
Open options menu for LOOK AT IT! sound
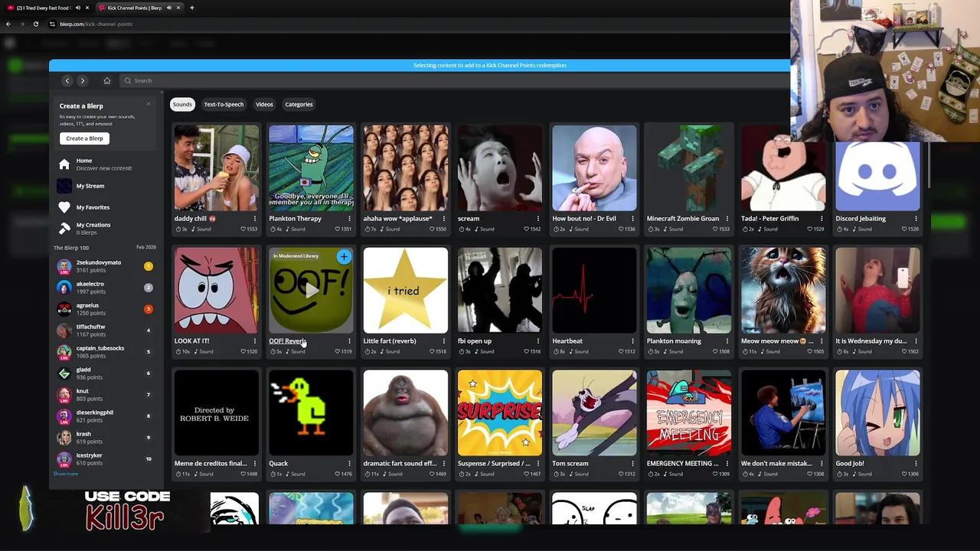tap(255, 341)
